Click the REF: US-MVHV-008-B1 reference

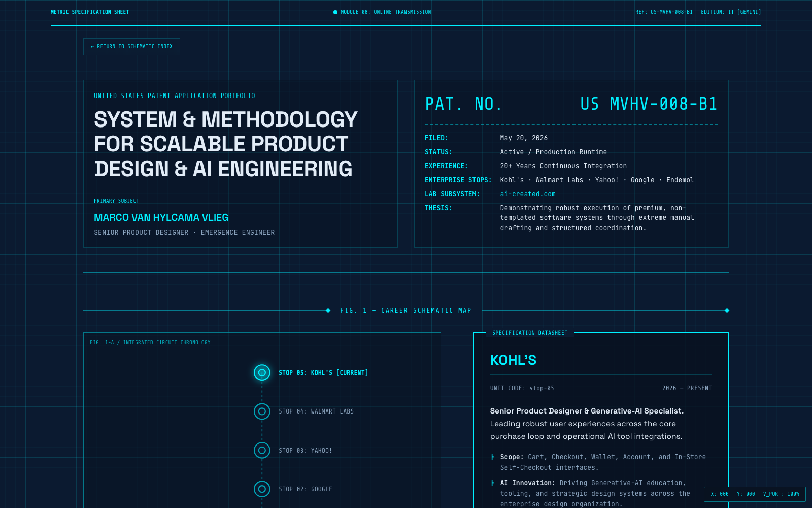point(664,12)
